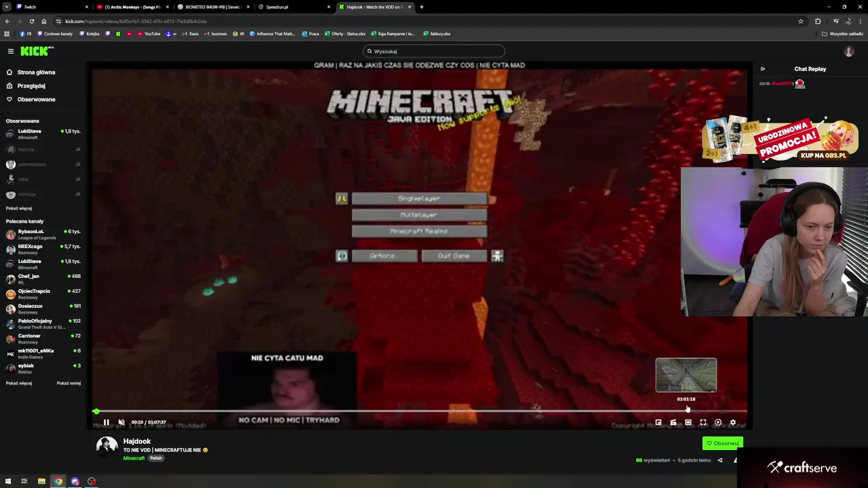
Task: Open the Carrioner channel
Action: click(43, 338)
